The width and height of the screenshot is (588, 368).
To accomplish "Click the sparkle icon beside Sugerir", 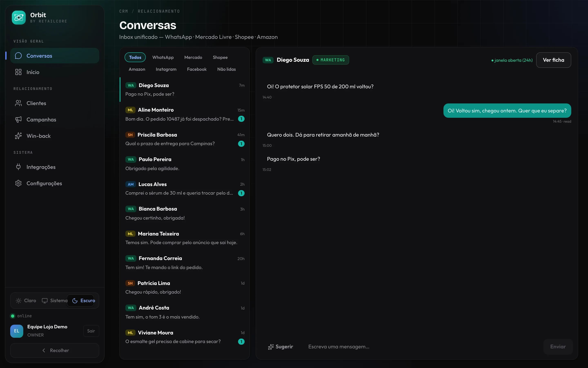I will (x=271, y=347).
